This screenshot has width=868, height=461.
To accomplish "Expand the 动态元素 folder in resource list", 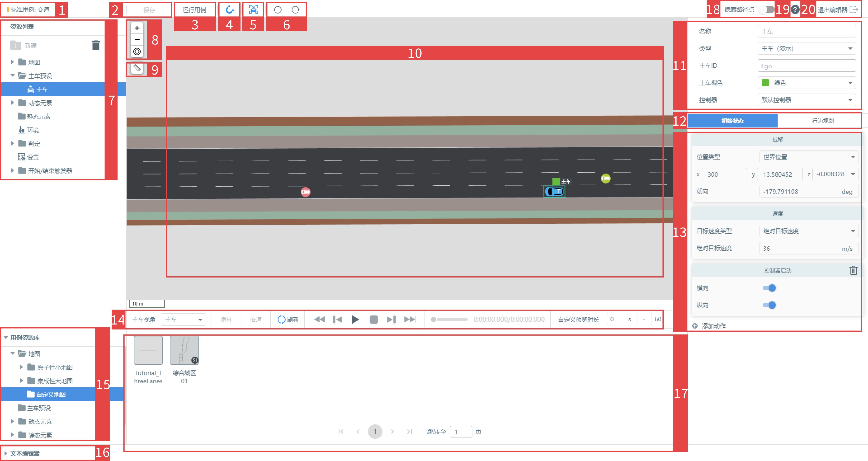I will tap(12, 103).
